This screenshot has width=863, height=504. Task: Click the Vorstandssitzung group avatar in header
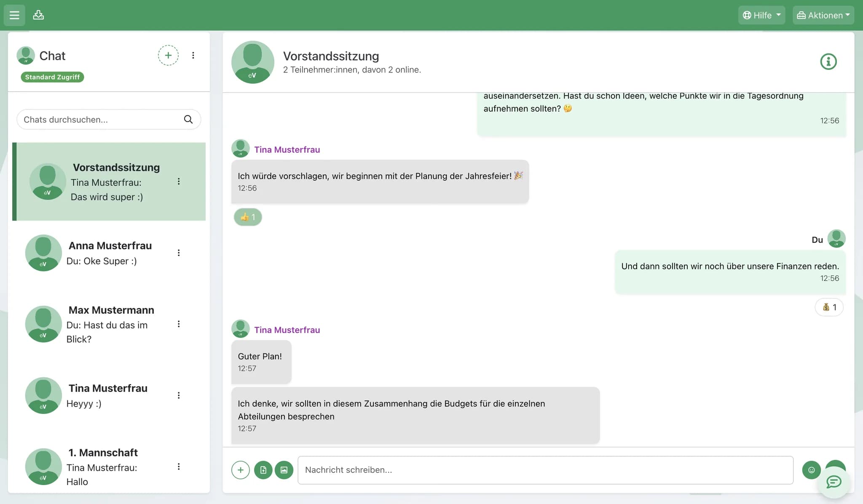coord(253,62)
